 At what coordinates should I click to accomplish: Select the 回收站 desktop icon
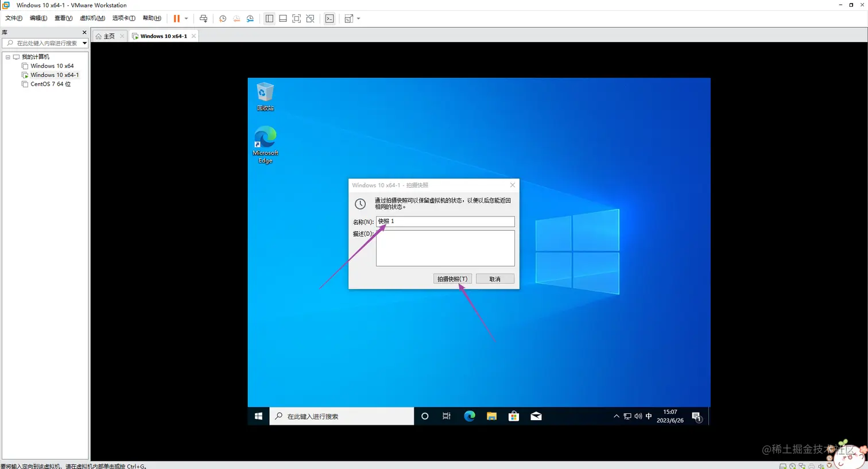[x=265, y=96]
